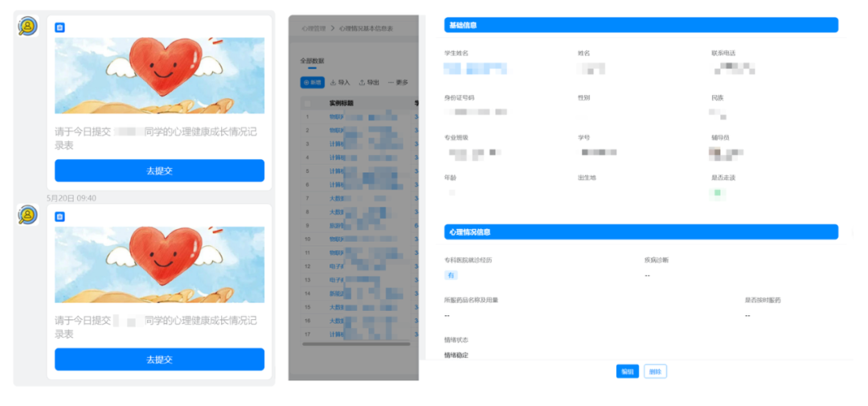This screenshot has width=868, height=406.
Task: Click the 辅导员 field label
Action: tap(720, 137)
